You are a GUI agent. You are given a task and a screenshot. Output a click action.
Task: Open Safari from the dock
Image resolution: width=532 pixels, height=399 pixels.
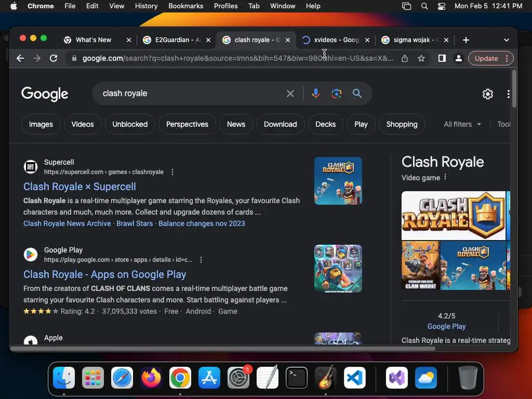[x=122, y=378]
